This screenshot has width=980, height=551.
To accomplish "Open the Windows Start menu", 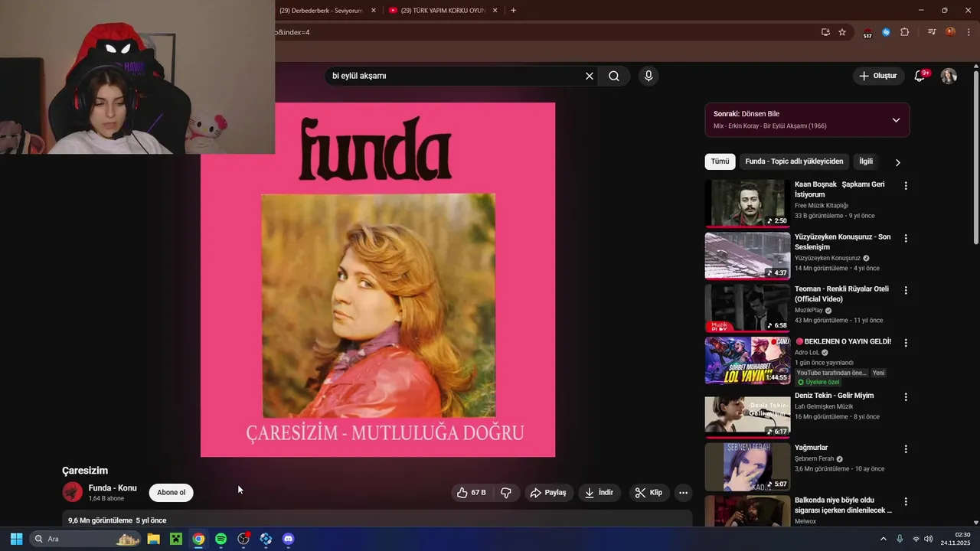I will click(x=16, y=539).
